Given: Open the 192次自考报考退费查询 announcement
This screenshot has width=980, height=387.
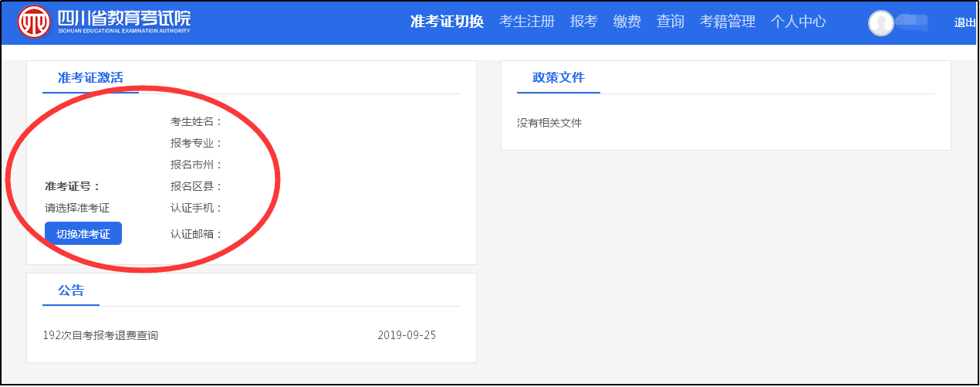Looking at the screenshot, I should click(101, 335).
